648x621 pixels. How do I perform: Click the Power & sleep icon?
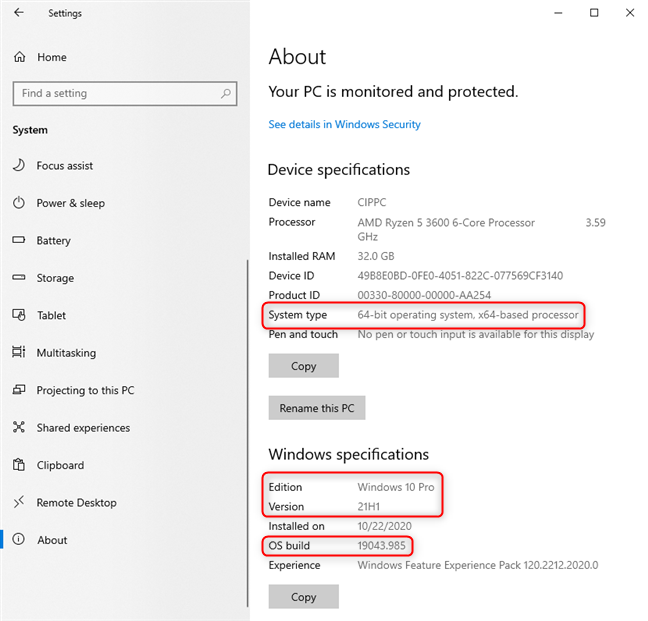pos(19,203)
